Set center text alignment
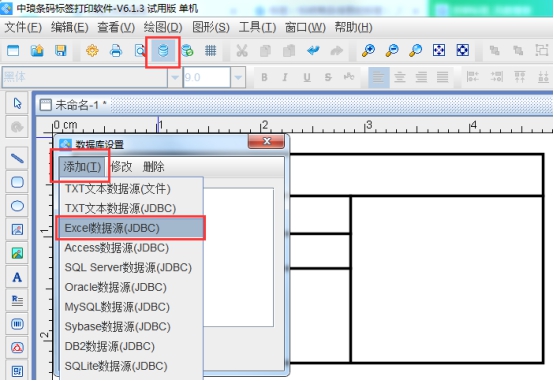 pos(400,77)
